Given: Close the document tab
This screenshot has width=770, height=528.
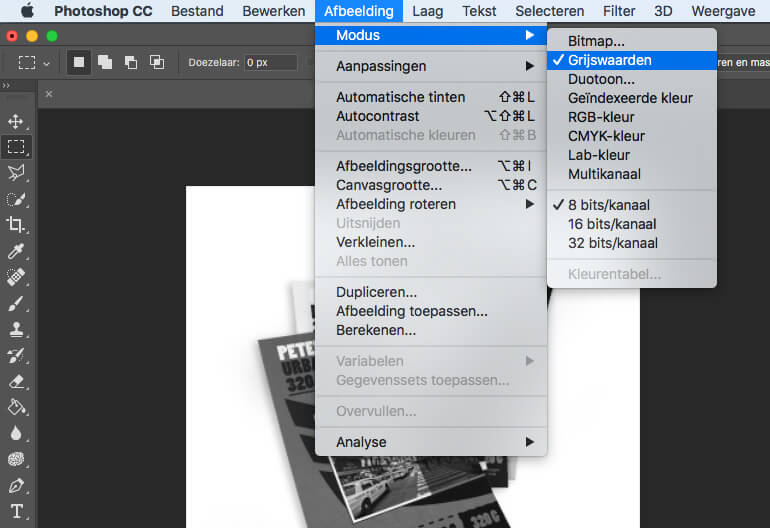Looking at the screenshot, I should point(49,94).
